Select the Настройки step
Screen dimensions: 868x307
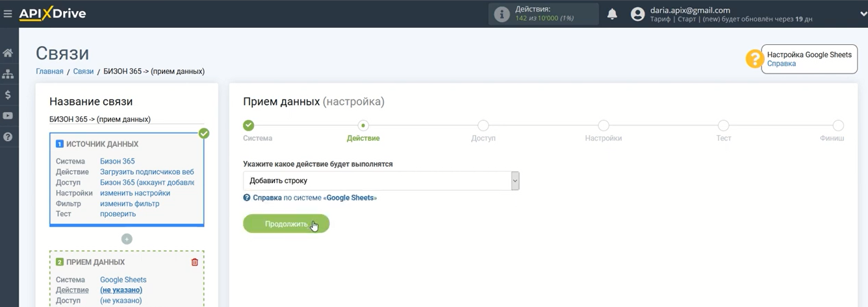604,125
